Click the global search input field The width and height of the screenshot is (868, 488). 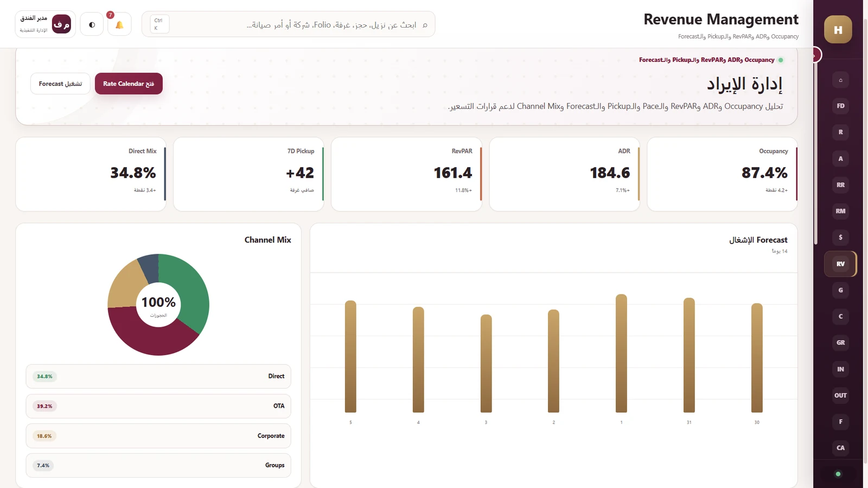(x=288, y=24)
